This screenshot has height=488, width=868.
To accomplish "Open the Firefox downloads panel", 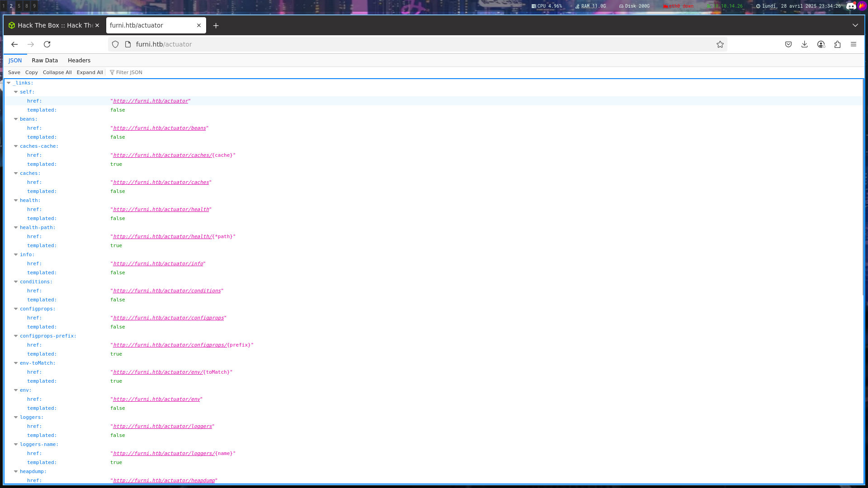I will click(x=805, y=44).
